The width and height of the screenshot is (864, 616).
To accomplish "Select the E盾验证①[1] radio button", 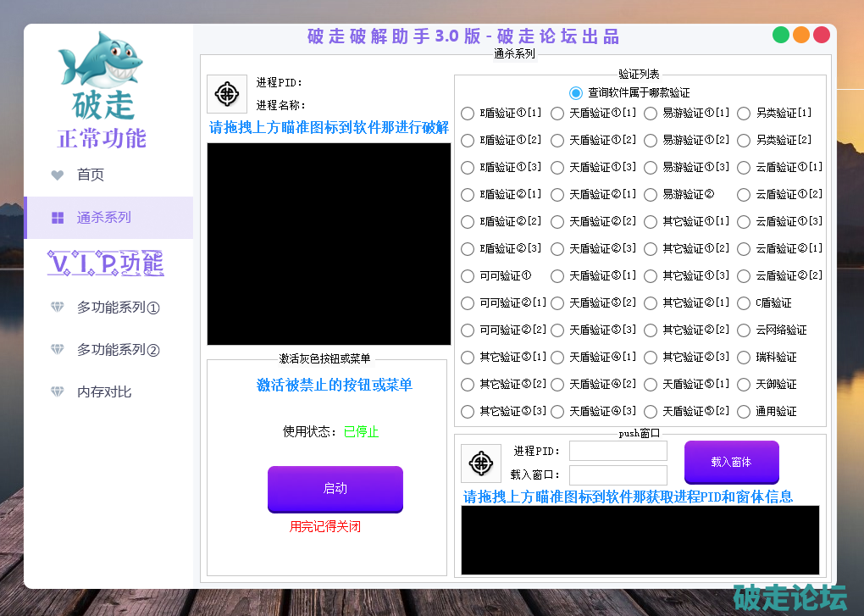I will [x=467, y=113].
